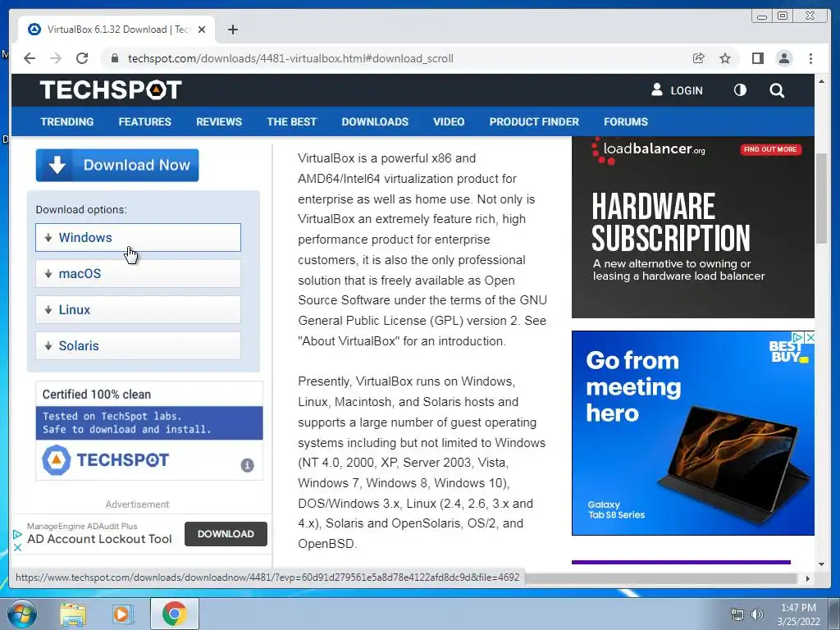Share this page via the share icon
840x630 pixels.
[699, 58]
